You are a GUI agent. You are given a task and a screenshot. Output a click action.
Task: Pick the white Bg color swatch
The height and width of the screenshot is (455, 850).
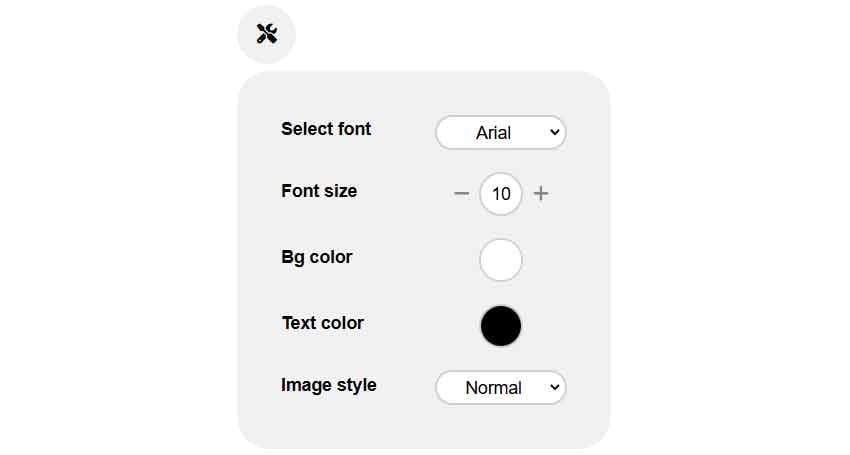(501, 260)
